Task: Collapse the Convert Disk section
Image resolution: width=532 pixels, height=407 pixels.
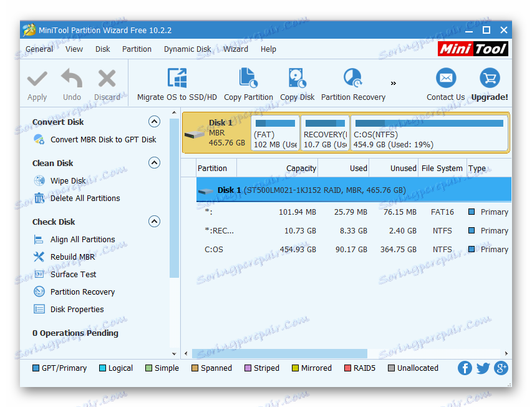Action: coord(155,122)
